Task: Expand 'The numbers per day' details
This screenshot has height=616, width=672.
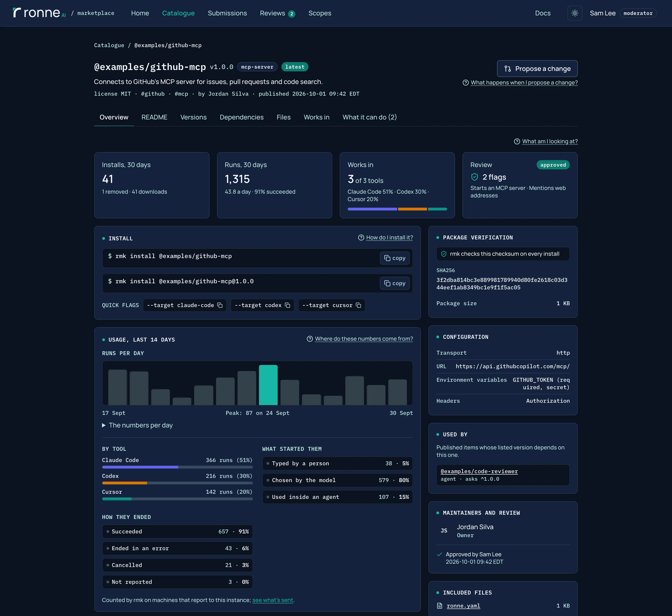Action: 137,425
